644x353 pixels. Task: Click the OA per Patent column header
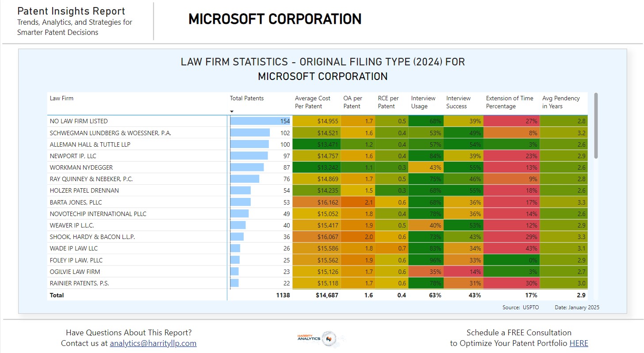coord(353,102)
